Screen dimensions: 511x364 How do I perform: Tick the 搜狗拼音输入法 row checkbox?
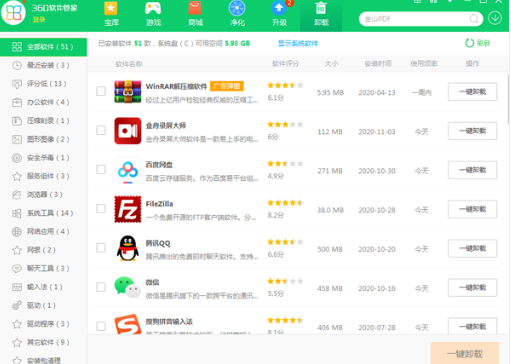pyautogui.click(x=101, y=326)
